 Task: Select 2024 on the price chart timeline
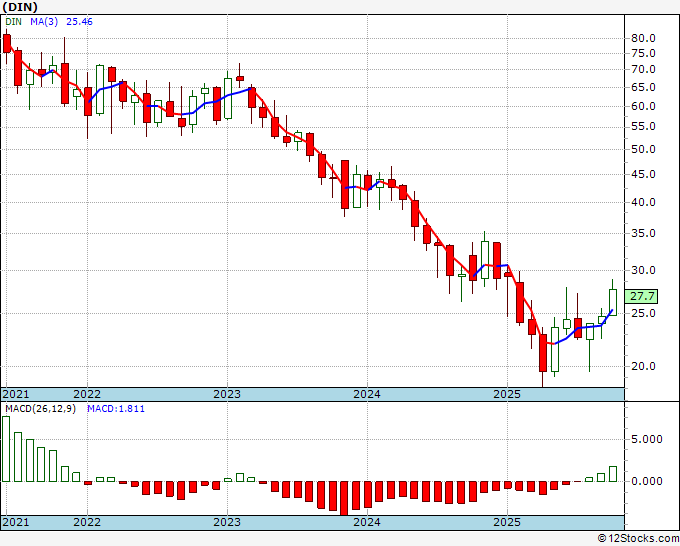click(x=367, y=394)
